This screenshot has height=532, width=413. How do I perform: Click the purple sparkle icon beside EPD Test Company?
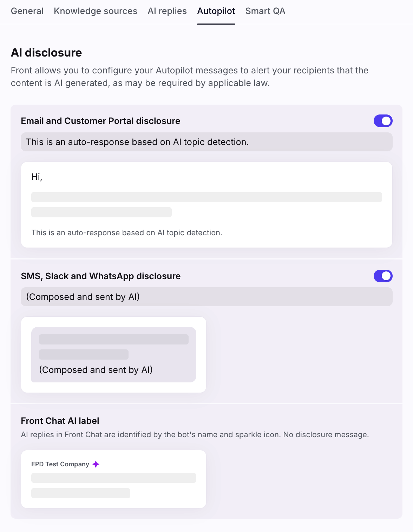coord(96,464)
